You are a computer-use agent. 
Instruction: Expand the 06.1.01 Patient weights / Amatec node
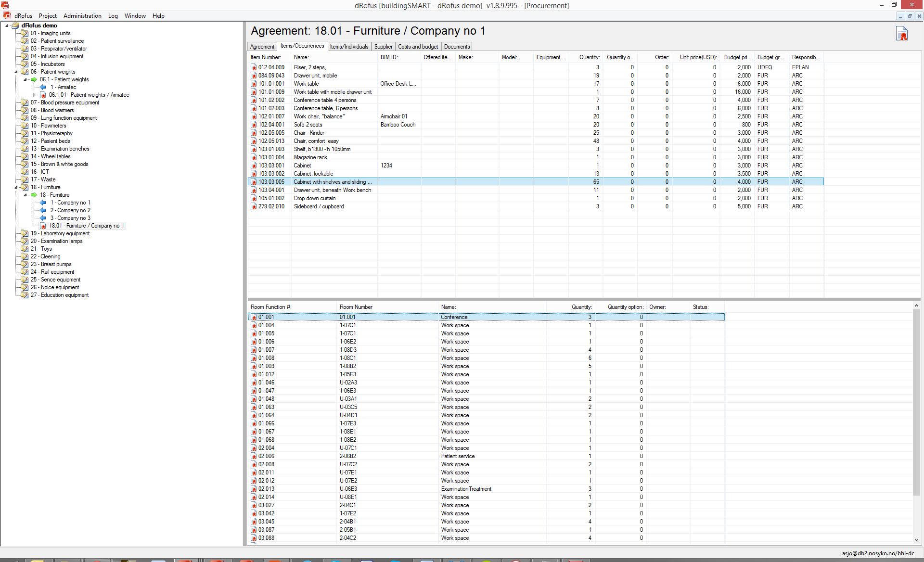click(34, 95)
